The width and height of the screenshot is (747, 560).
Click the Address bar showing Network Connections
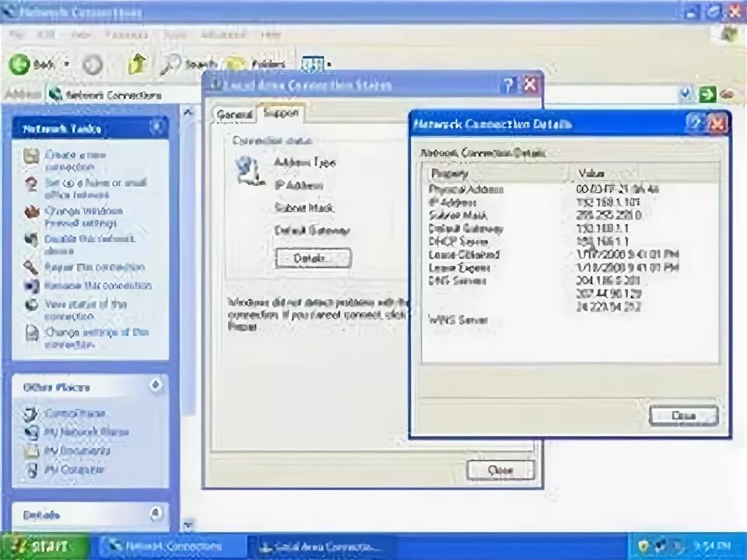tap(362, 94)
